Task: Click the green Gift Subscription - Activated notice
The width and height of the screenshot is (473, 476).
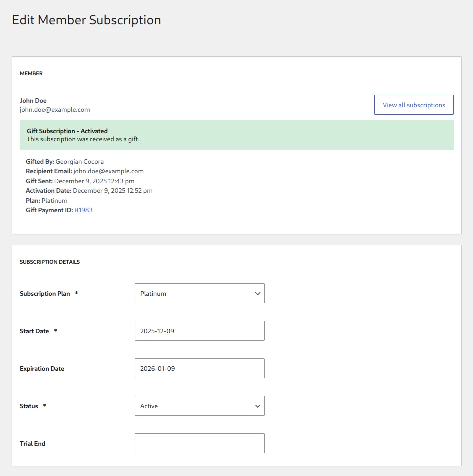Action: coord(236,135)
